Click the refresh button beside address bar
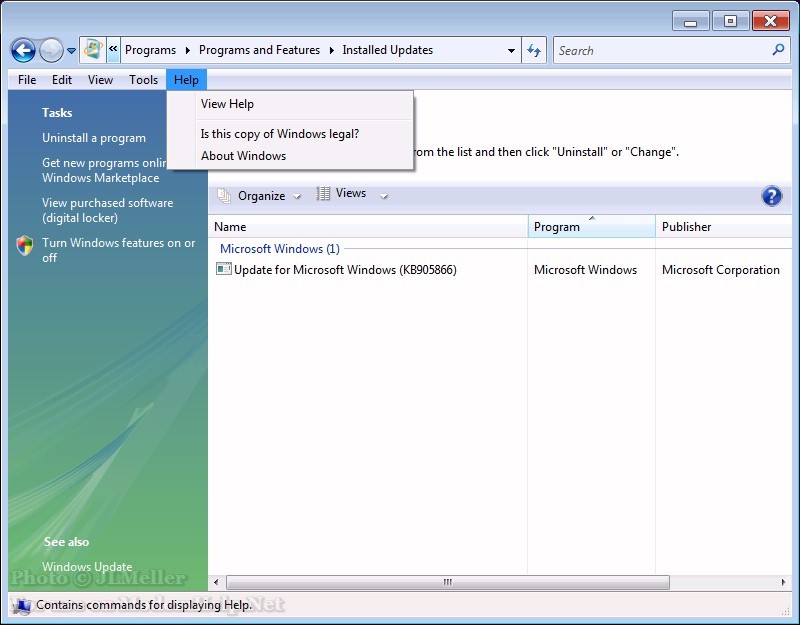800x625 pixels. point(534,50)
